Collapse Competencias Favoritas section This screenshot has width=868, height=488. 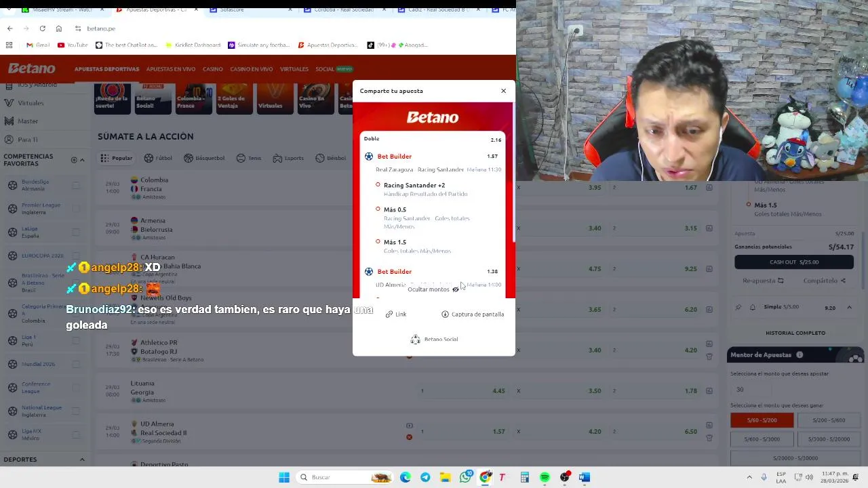pyautogui.click(x=82, y=160)
